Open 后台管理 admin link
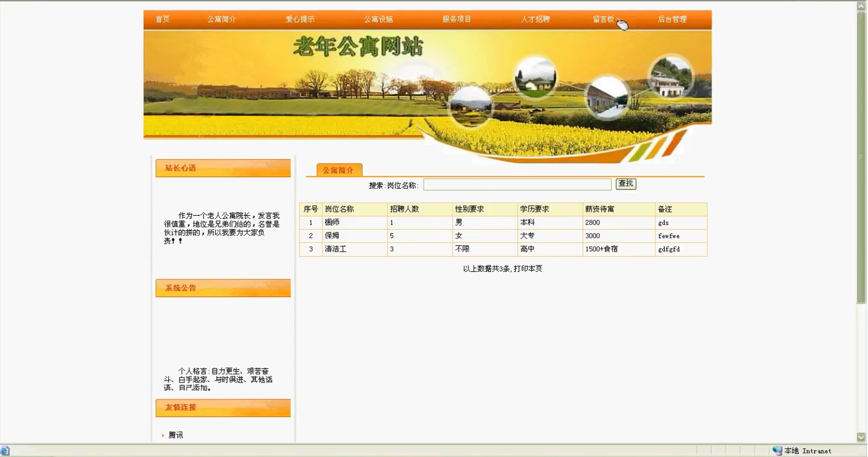This screenshot has height=457, width=868. (672, 19)
